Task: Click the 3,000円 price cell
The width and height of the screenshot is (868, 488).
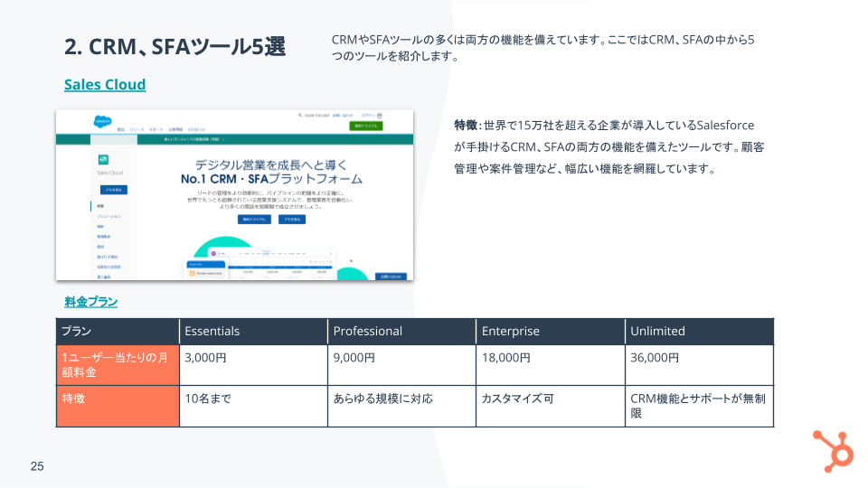Action: coord(253,365)
